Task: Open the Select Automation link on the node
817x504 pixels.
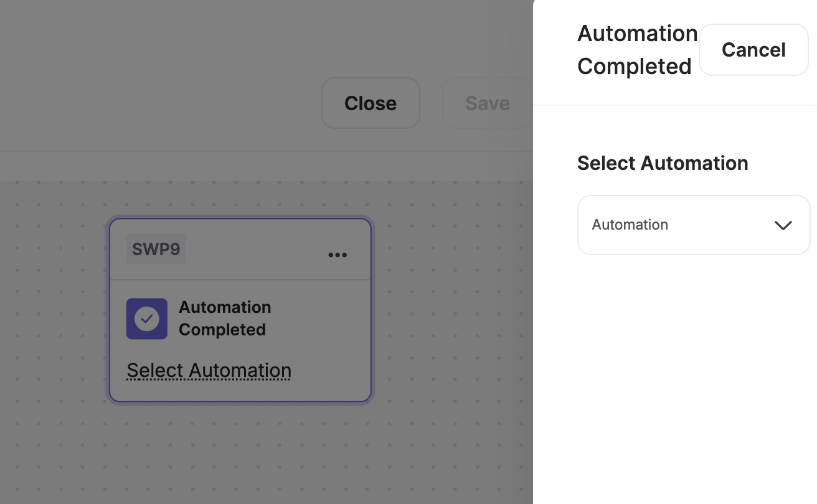Action: pyautogui.click(x=209, y=370)
